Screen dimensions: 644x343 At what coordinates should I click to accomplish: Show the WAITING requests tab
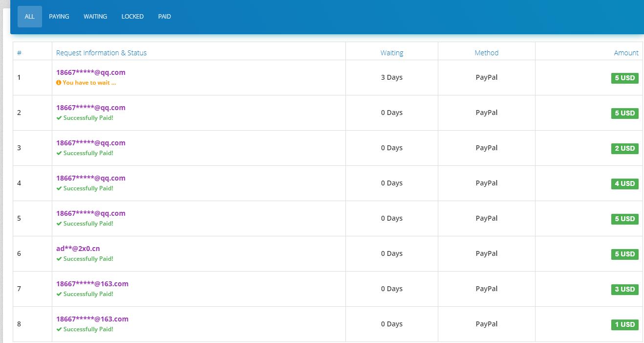(x=95, y=17)
